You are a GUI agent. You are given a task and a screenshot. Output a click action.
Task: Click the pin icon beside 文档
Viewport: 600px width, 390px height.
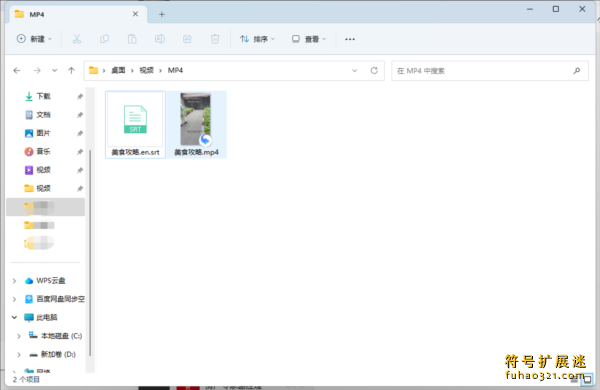click(80, 115)
